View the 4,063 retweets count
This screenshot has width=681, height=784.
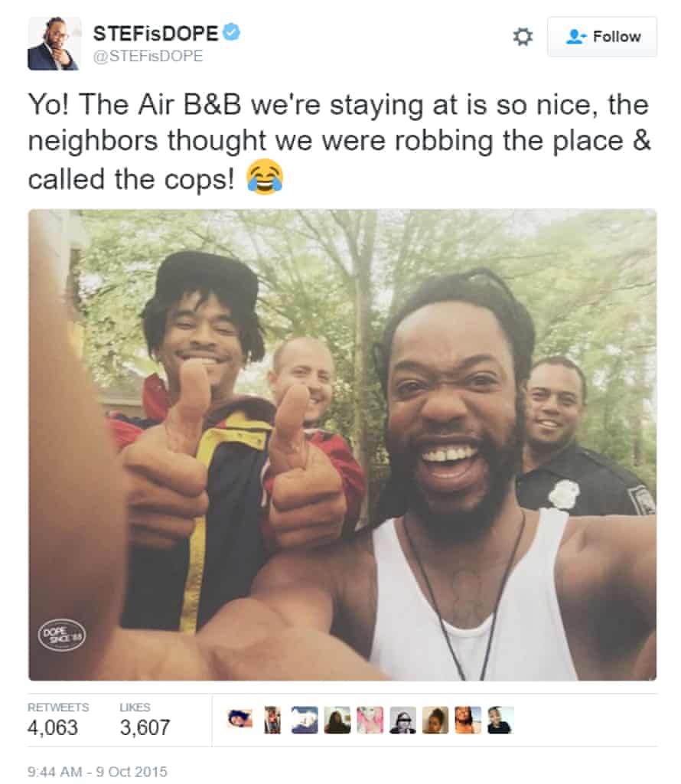pos(53,727)
